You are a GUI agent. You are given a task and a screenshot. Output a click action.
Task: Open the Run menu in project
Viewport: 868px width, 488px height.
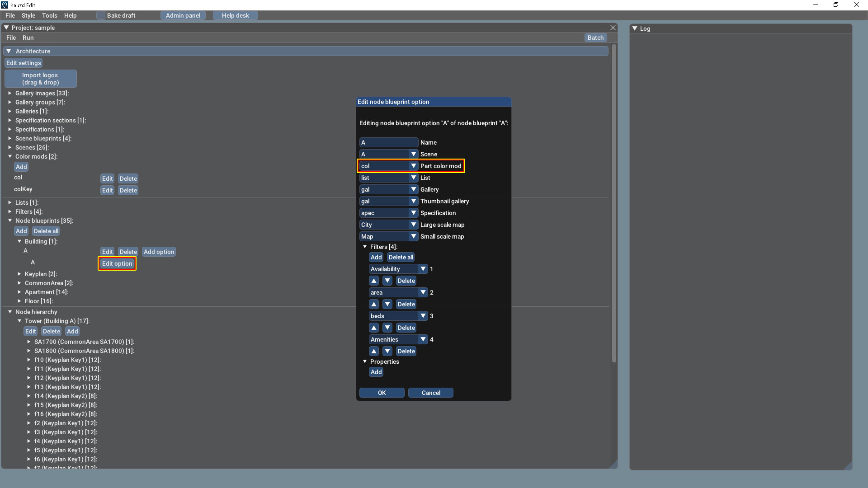[28, 38]
